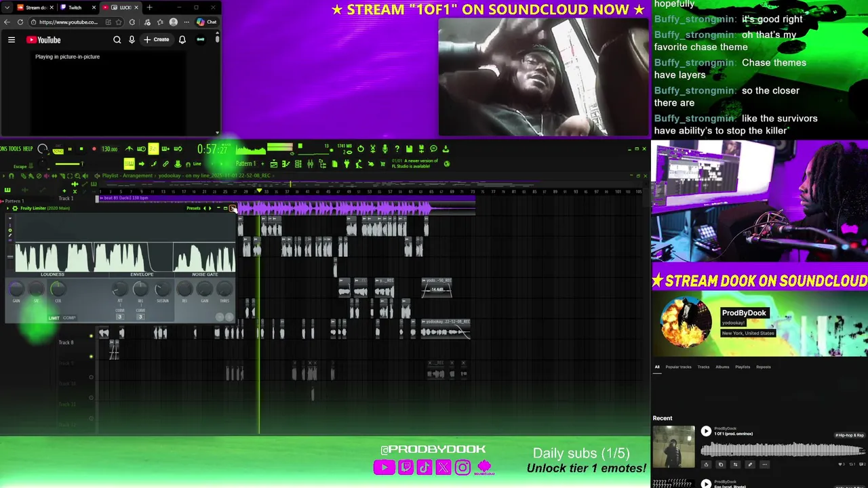Click the shopping cart icon in FL Studio
868x488 pixels.
pyautogui.click(x=383, y=164)
